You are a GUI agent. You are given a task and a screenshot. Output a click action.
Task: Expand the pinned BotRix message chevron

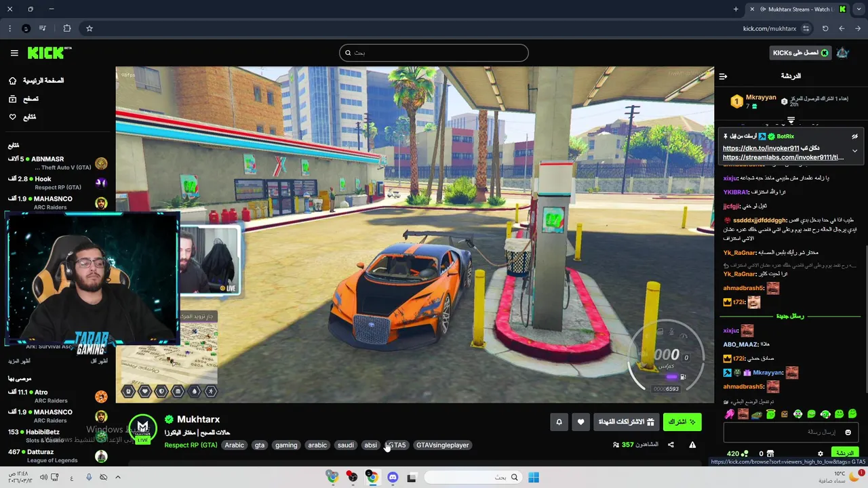click(x=854, y=151)
